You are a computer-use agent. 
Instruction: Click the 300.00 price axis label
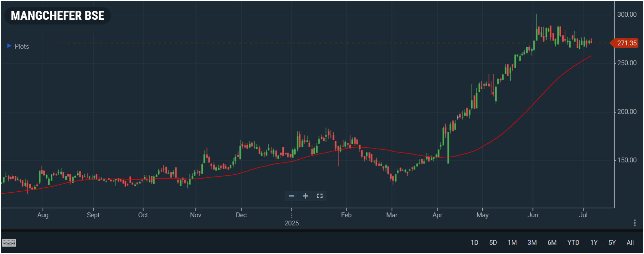click(627, 14)
